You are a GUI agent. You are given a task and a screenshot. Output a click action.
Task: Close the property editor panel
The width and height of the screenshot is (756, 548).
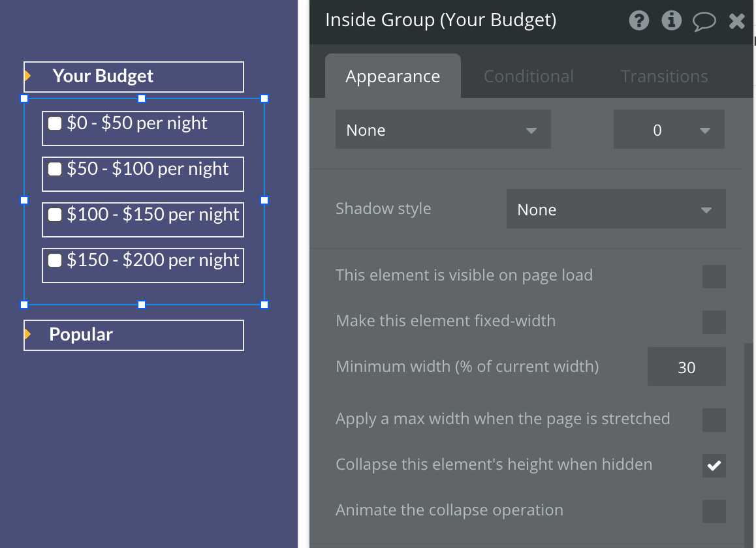point(737,22)
